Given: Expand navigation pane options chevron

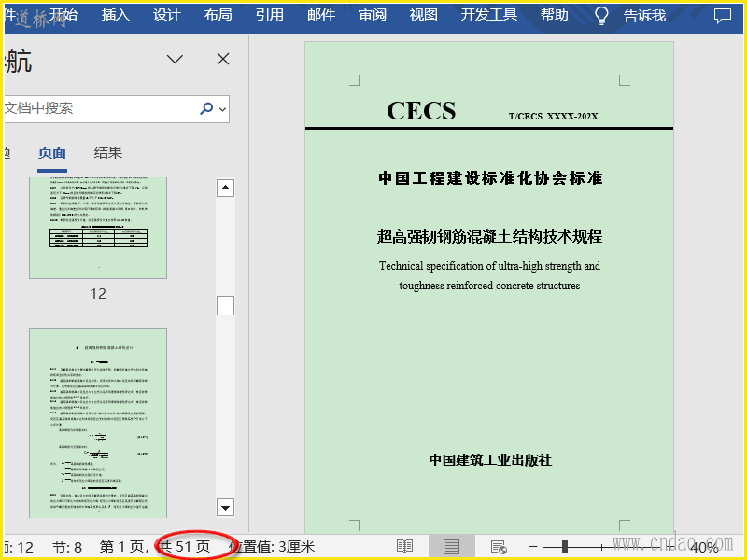Looking at the screenshot, I should [x=175, y=59].
